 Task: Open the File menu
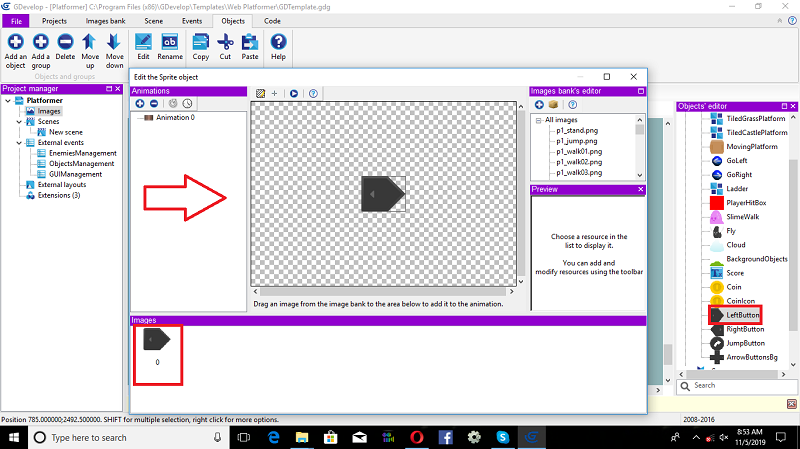16,21
